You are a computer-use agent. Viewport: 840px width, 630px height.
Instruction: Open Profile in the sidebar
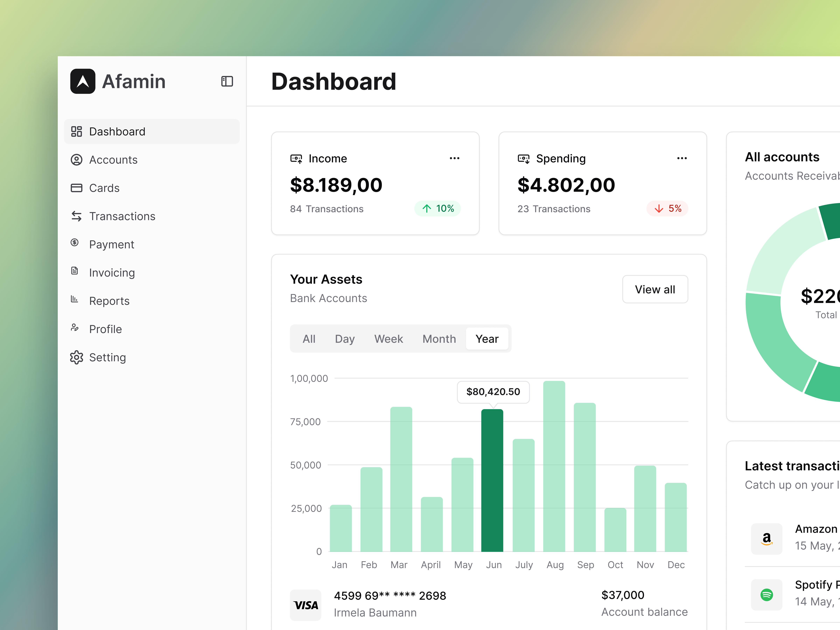click(x=152, y=329)
